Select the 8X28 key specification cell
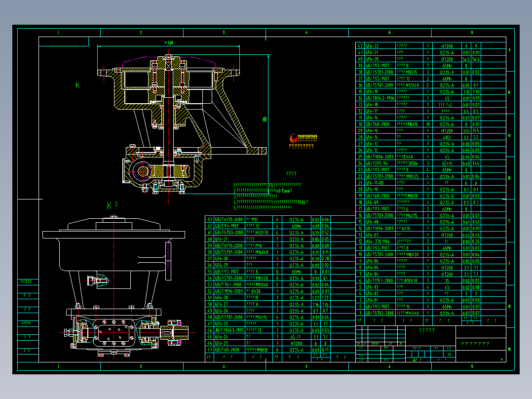 click(259, 291)
